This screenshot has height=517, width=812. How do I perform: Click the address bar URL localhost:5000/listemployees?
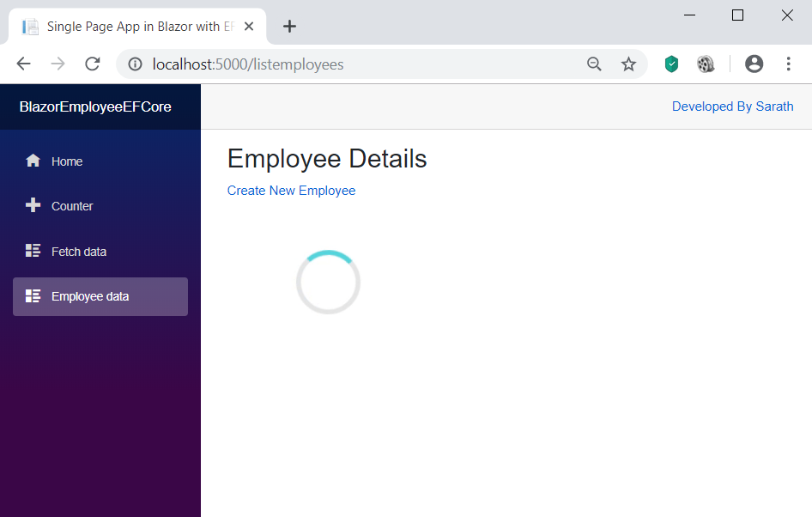(x=247, y=64)
